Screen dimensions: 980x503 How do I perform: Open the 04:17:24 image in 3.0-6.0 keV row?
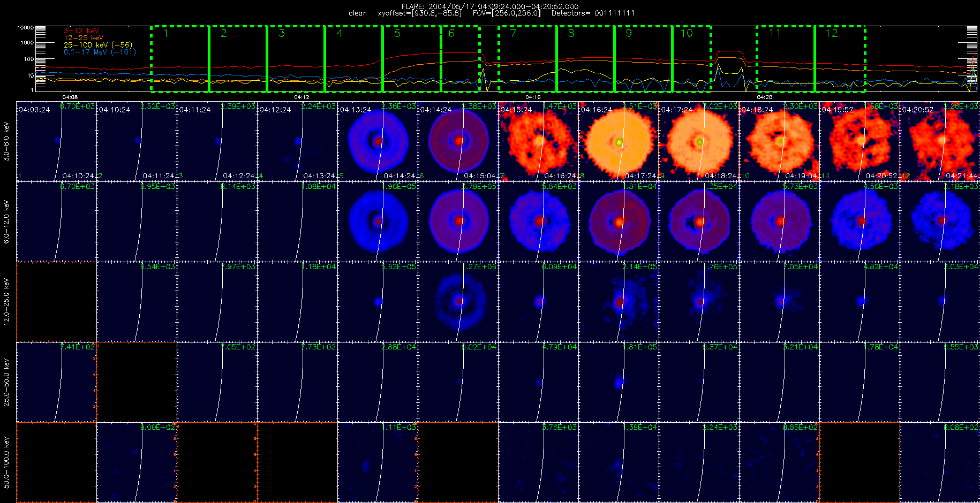tap(699, 141)
